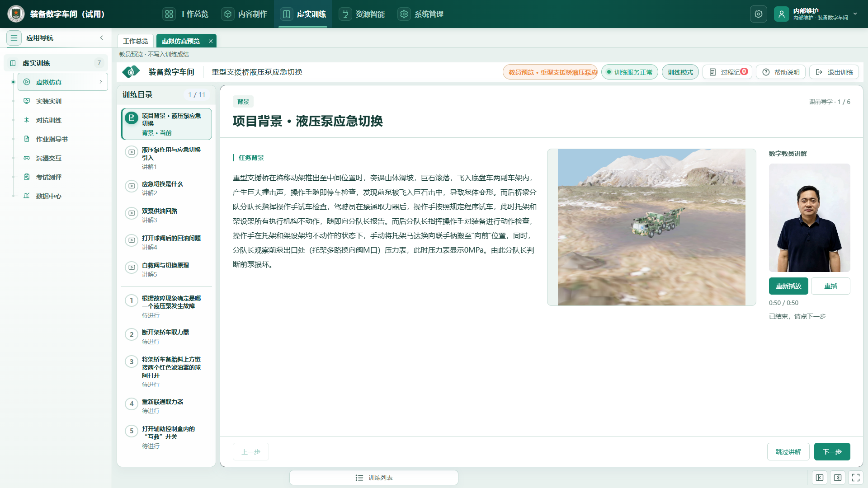Image resolution: width=868 pixels, height=488 pixels.
Task: Switch to the 工作总览 tab
Action: pos(136,41)
